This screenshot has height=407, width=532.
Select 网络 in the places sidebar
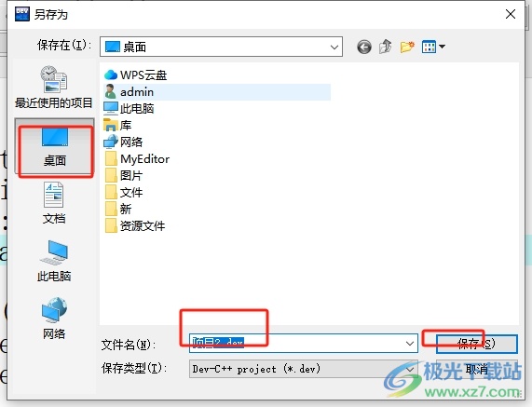[x=54, y=319]
